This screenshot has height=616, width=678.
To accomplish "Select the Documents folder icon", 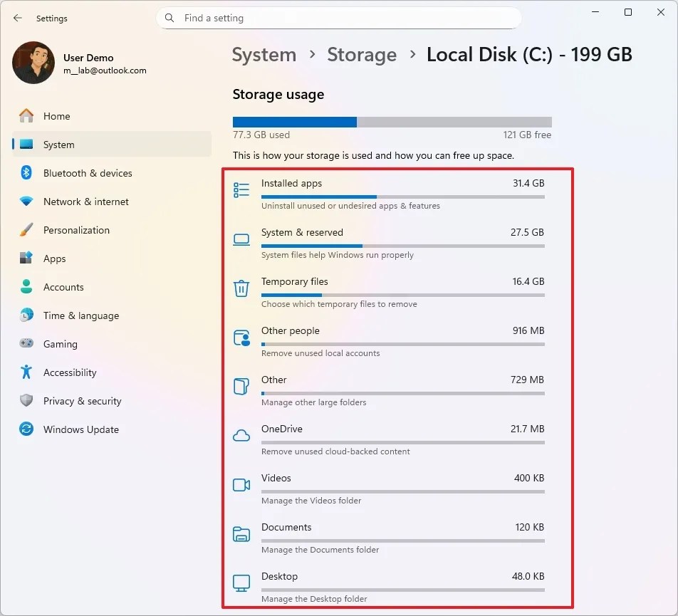I will click(x=241, y=533).
